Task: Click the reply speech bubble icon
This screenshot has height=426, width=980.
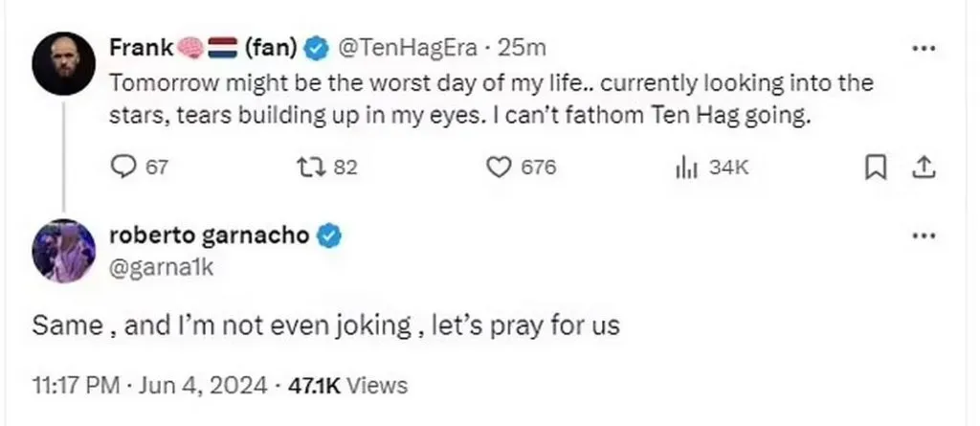Action: click(125, 167)
